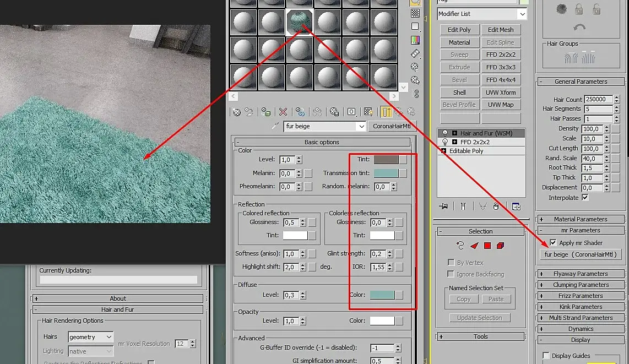
Task: Click the Get Material icon
Action: [237, 112]
